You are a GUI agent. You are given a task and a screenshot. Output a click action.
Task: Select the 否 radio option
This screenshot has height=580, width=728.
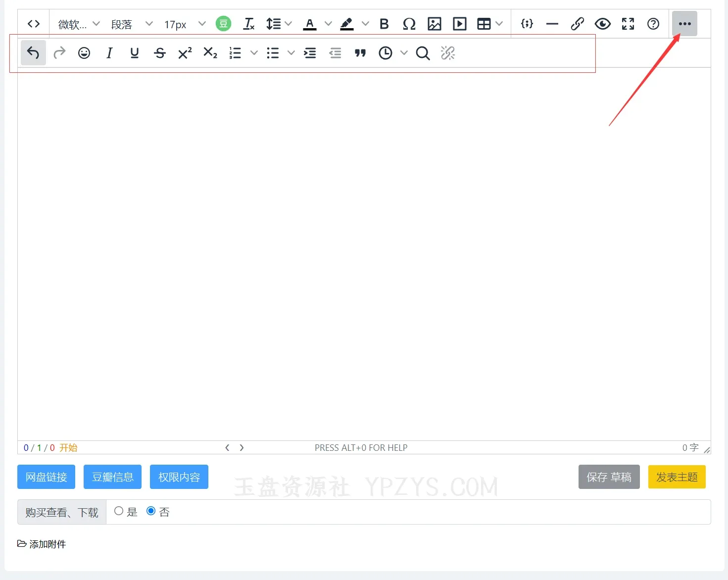pyautogui.click(x=151, y=511)
